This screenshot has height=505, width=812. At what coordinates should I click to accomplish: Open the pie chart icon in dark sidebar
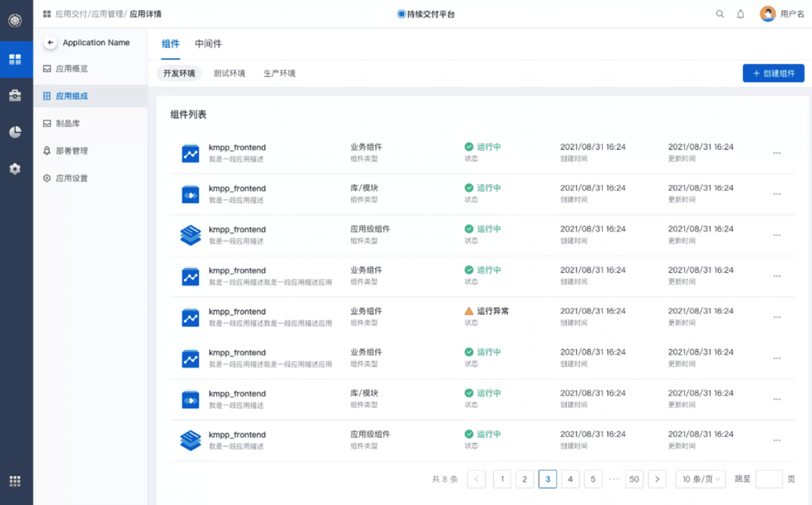click(15, 132)
